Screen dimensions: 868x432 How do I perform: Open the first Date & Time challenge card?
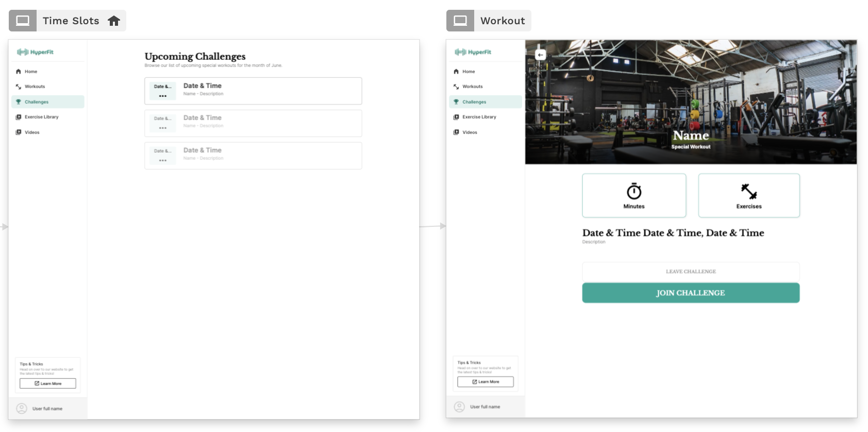coord(253,91)
